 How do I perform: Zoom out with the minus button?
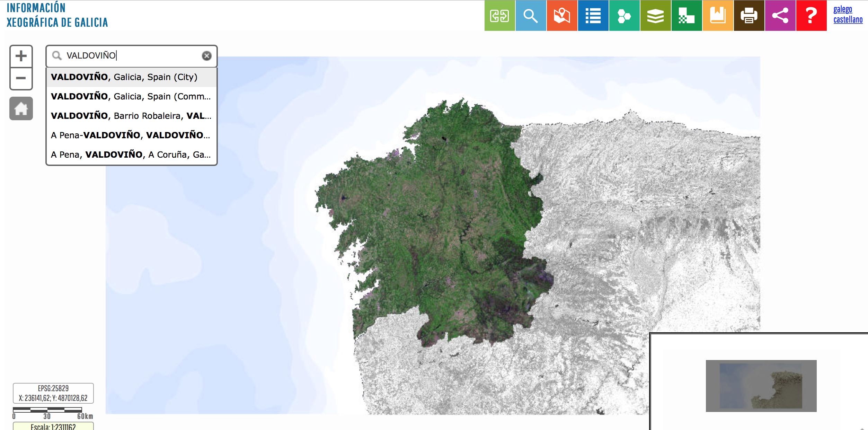click(21, 78)
